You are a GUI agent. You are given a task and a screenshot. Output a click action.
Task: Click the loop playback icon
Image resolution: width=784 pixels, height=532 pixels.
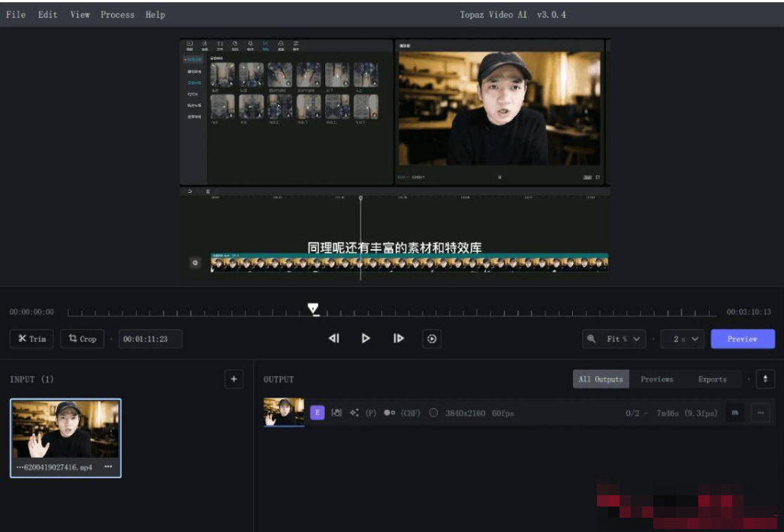click(432, 339)
